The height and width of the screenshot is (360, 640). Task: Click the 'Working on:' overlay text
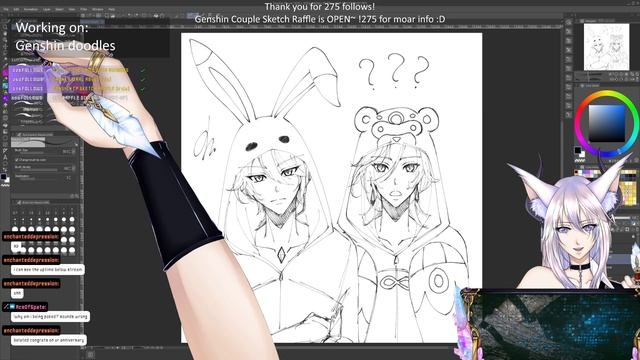[52, 27]
